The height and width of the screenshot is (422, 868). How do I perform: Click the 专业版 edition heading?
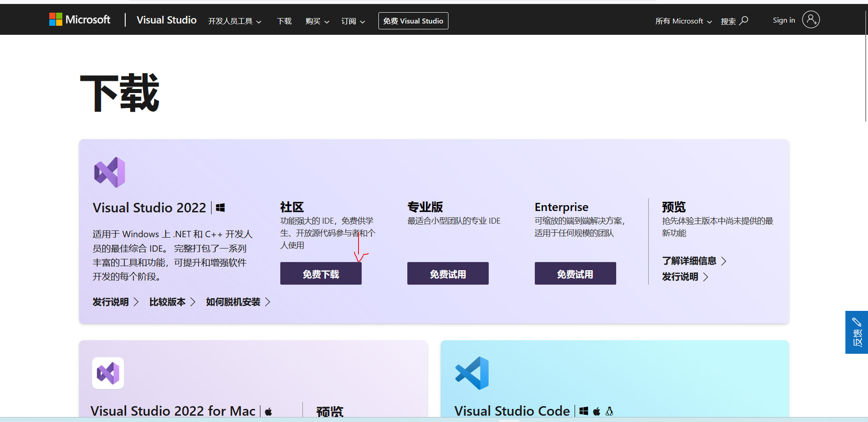pos(425,207)
